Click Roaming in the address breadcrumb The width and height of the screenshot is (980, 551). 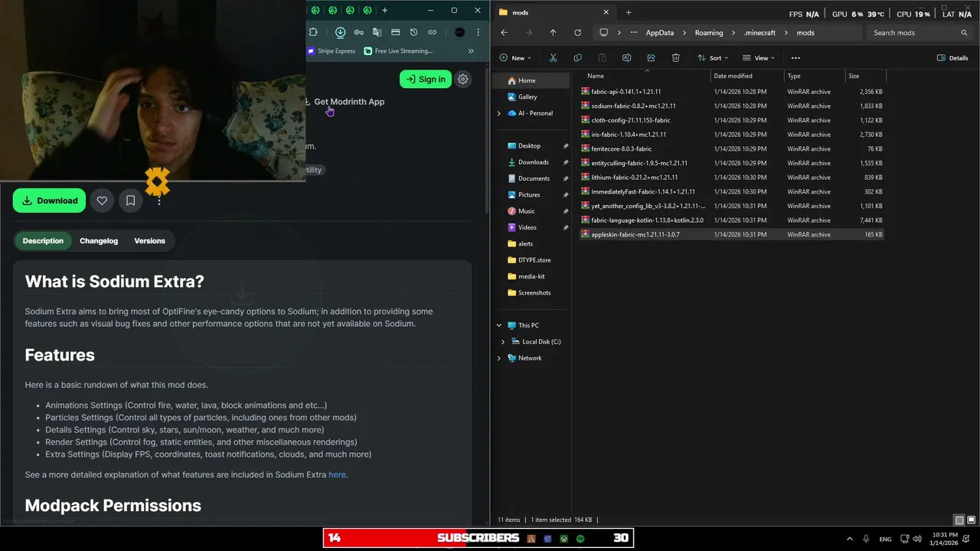[709, 33]
